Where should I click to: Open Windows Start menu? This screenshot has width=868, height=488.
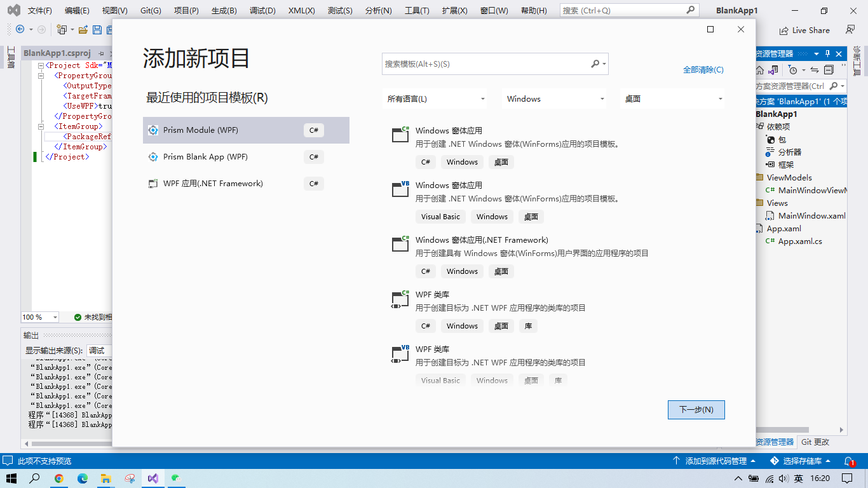point(11,478)
